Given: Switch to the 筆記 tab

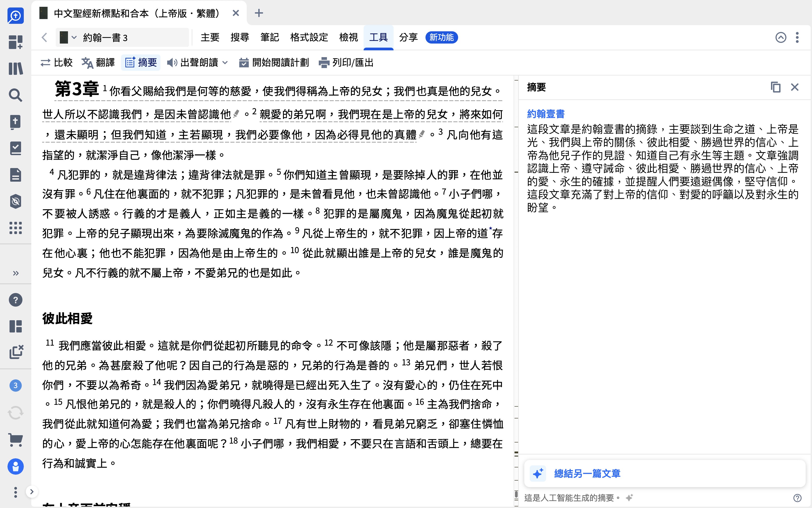Looking at the screenshot, I should [270, 37].
